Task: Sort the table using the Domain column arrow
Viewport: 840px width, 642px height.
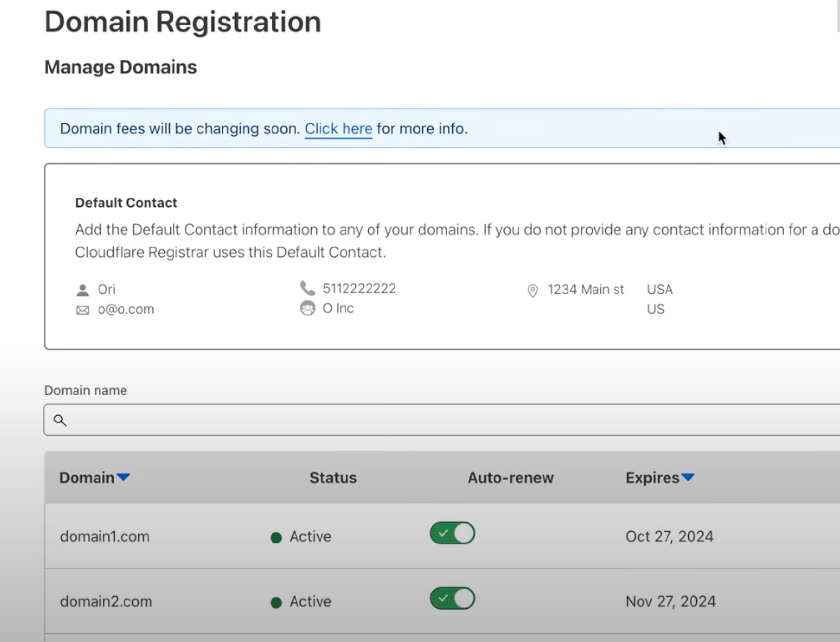Action: point(124,477)
